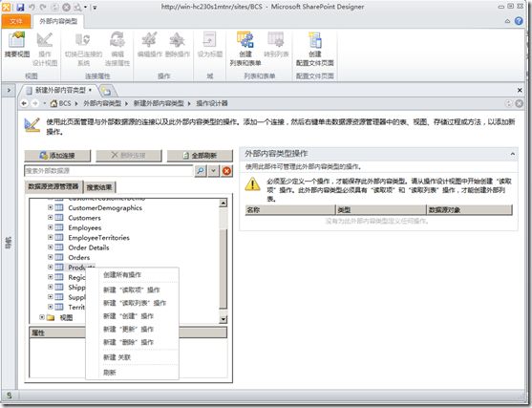Click the new tab icon beside document tab
The width and height of the screenshot is (532, 408).
click(107, 91)
